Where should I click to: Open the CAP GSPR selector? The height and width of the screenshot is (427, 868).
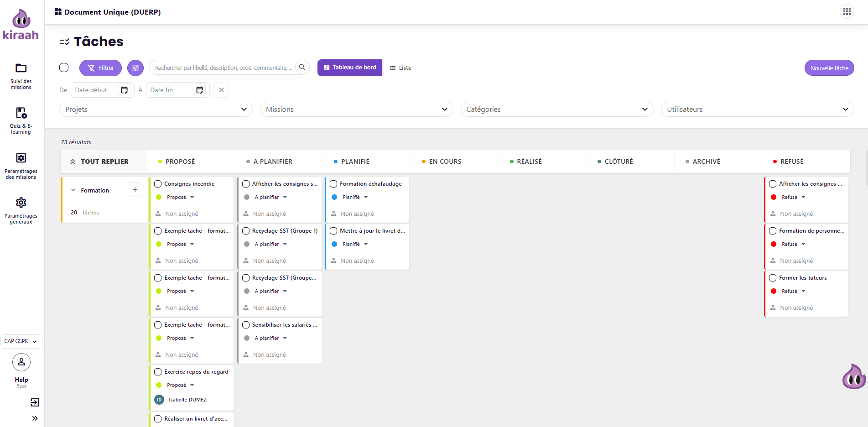tap(21, 341)
